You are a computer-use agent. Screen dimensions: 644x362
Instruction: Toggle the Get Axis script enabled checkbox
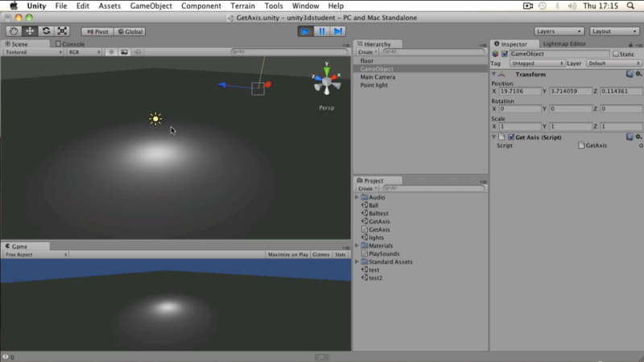(x=511, y=137)
